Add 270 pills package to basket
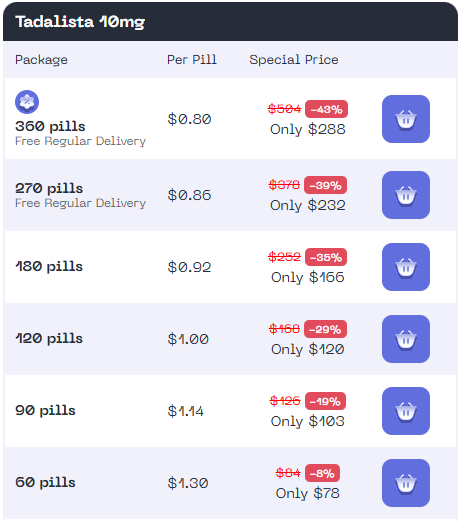This screenshot has width=459, height=521. click(x=406, y=195)
